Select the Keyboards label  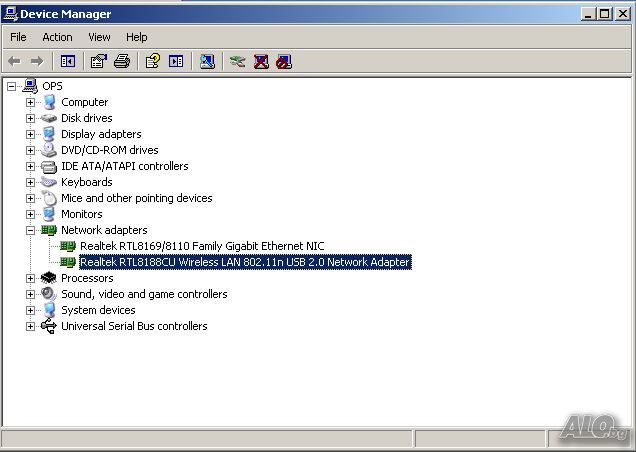pos(87,182)
